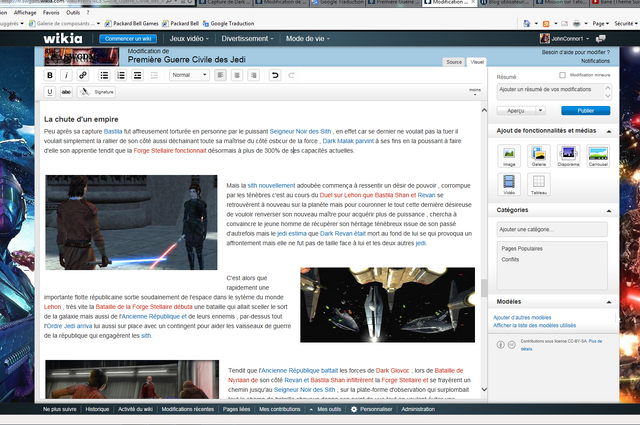Click the Aperçu preview button
640x425 pixels.
click(x=516, y=111)
